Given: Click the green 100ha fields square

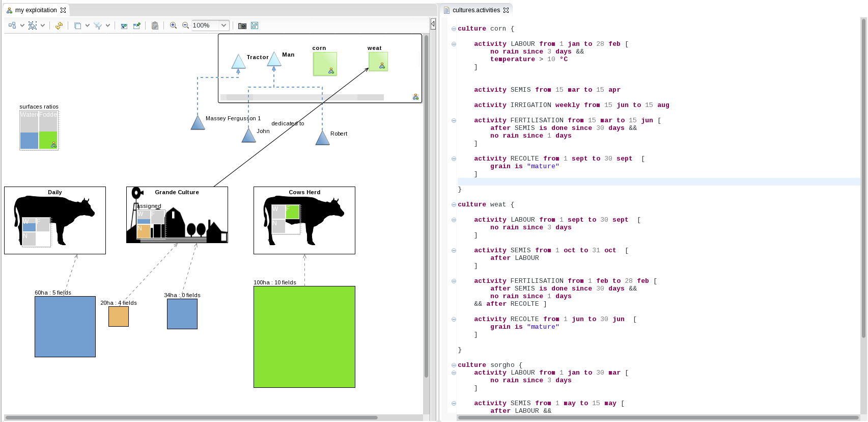Looking at the screenshot, I should (304, 336).
